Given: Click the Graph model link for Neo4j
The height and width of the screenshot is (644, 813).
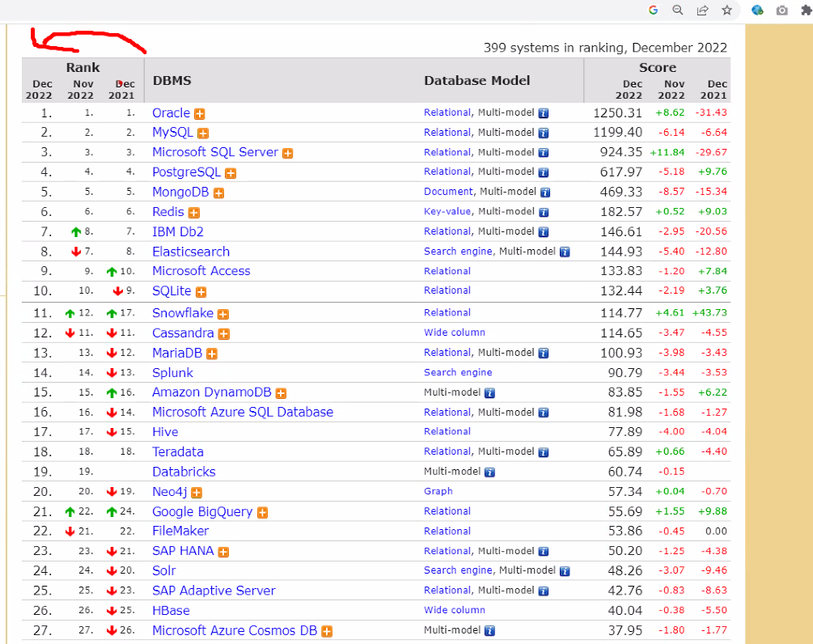Looking at the screenshot, I should click(x=438, y=491).
